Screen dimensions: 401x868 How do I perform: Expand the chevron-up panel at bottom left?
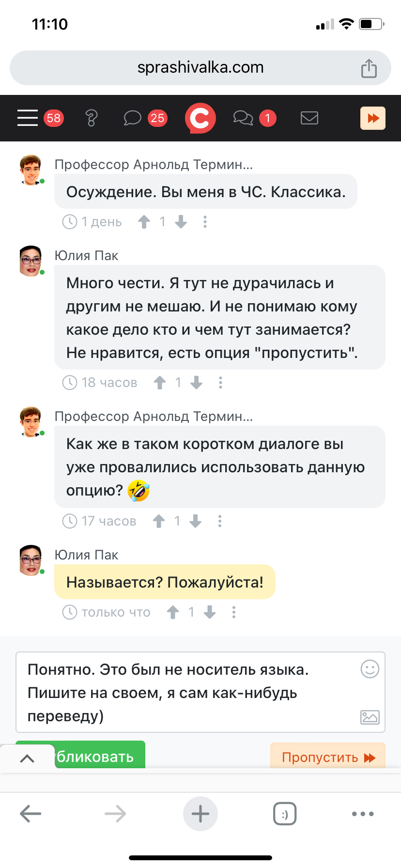tap(27, 759)
